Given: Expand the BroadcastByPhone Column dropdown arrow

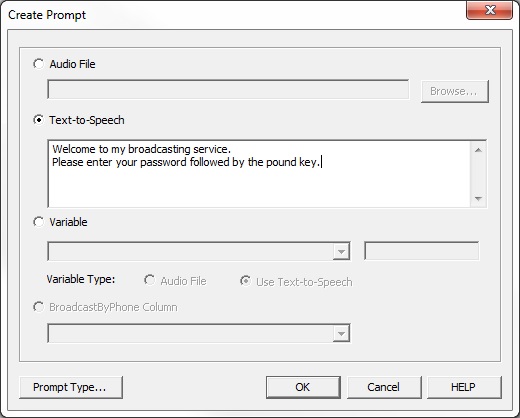Looking at the screenshot, I should click(341, 334).
